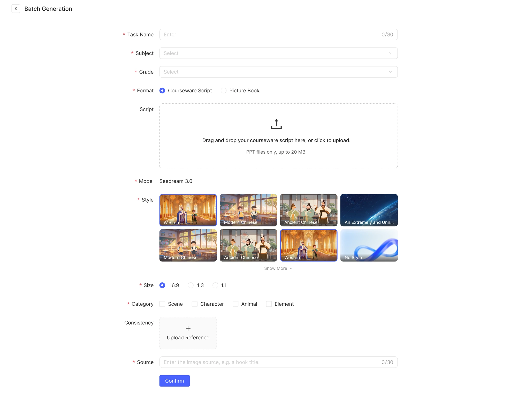The height and width of the screenshot is (420, 517).
Task: Select the Courseware Script format option
Action: pos(186,91)
